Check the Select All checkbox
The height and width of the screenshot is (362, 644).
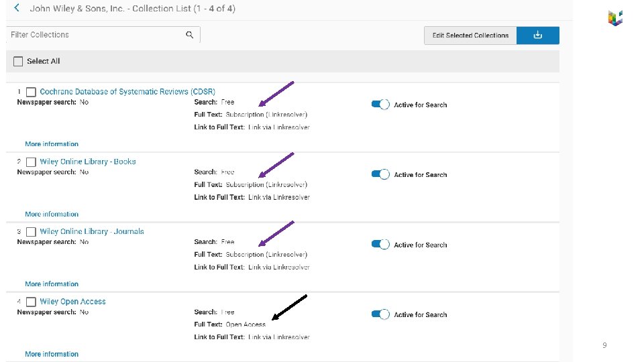tap(17, 61)
